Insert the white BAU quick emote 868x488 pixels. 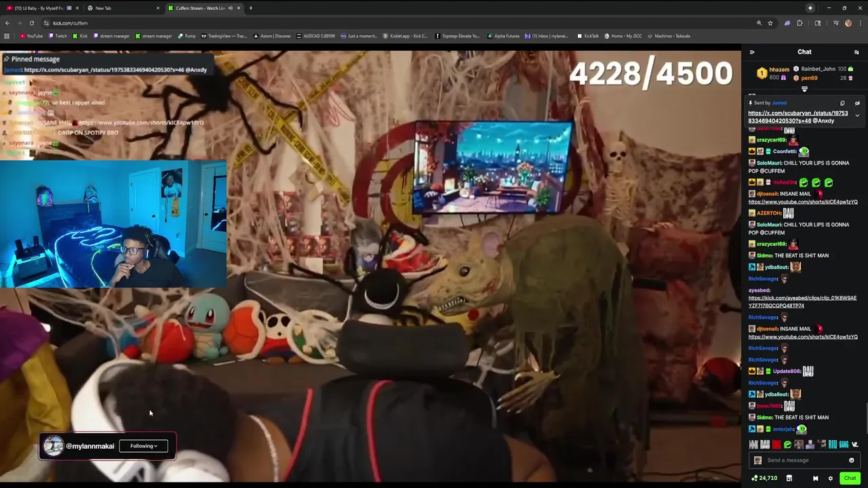765,445
